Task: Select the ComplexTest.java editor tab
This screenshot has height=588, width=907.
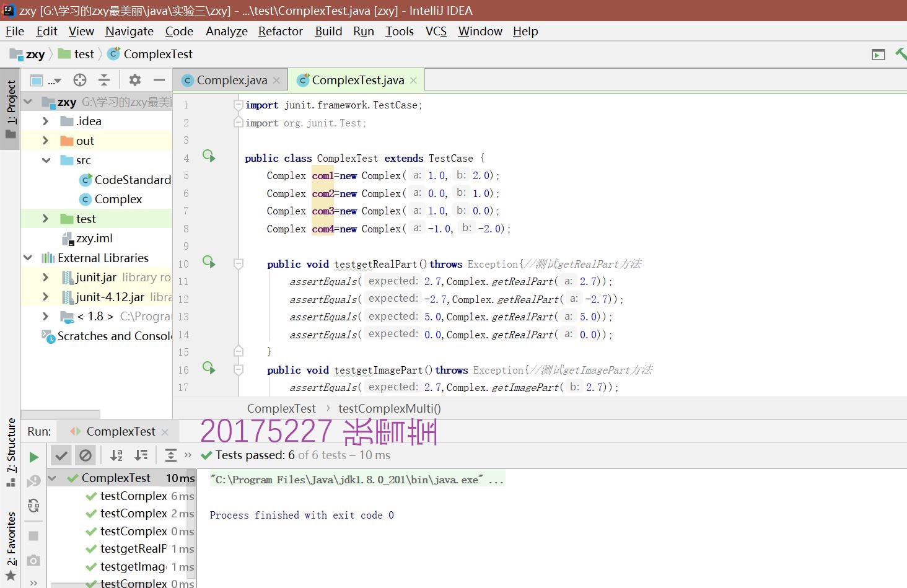Action: pos(357,81)
